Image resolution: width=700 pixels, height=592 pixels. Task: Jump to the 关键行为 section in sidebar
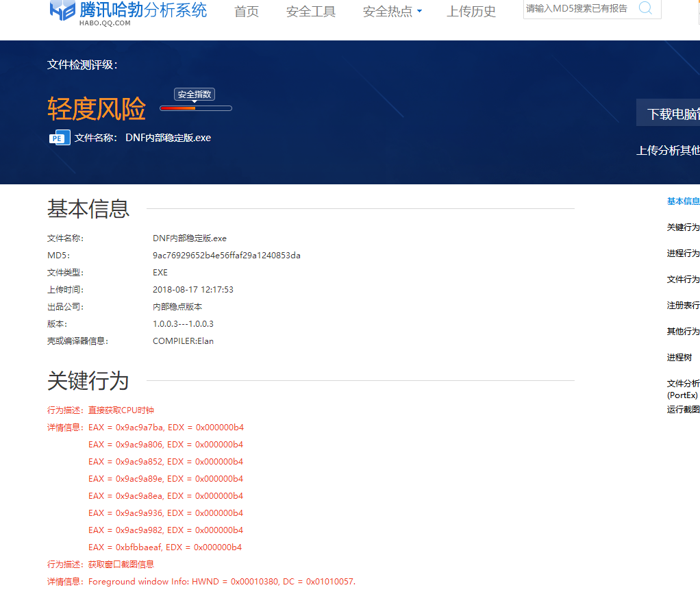683,227
